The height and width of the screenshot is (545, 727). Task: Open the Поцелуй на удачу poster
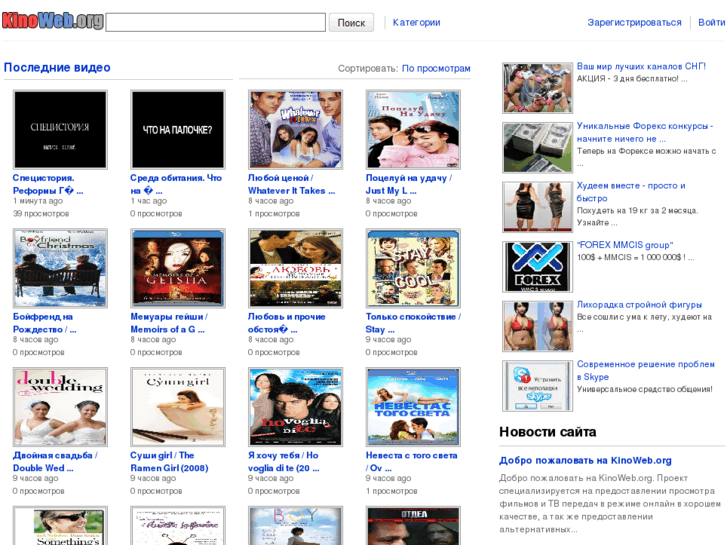click(x=413, y=129)
